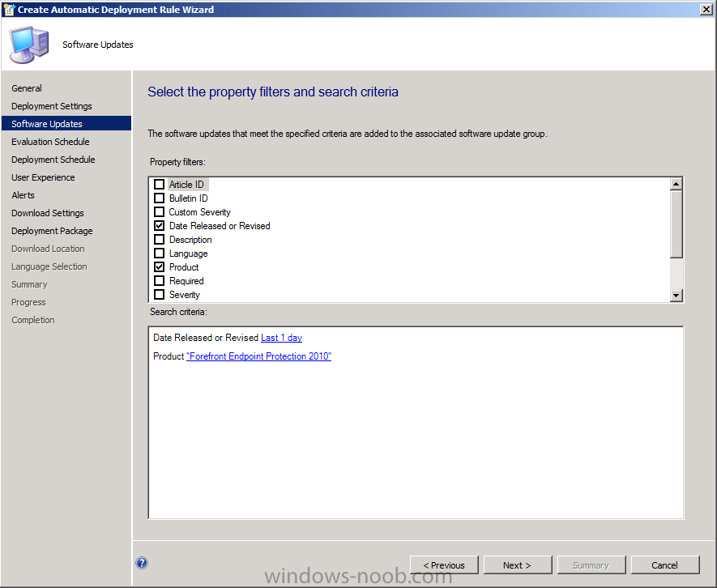Image resolution: width=717 pixels, height=588 pixels.
Task: Uncheck the Product filter checkbox
Action: [159, 266]
